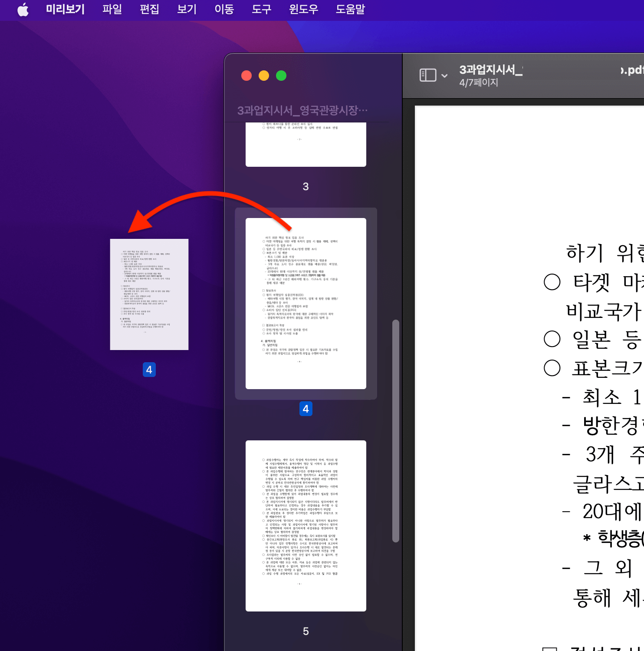644x651 pixels.
Task: Click the blue page 4 number badge
Action: (306, 408)
